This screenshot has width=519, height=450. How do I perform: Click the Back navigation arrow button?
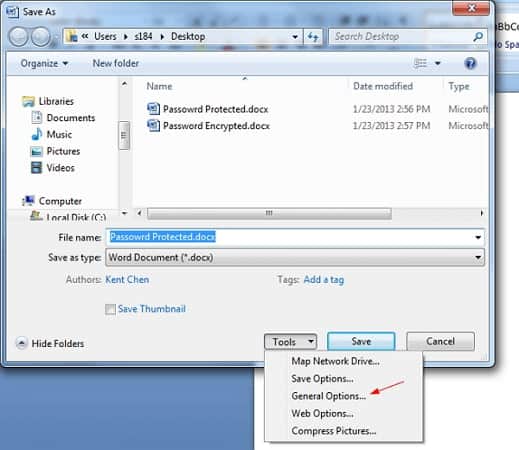pyautogui.click(x=18, y=36)
